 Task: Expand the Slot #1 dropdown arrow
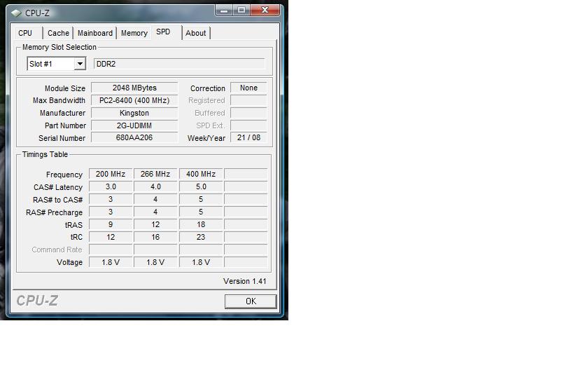click(x=80, y=64)
